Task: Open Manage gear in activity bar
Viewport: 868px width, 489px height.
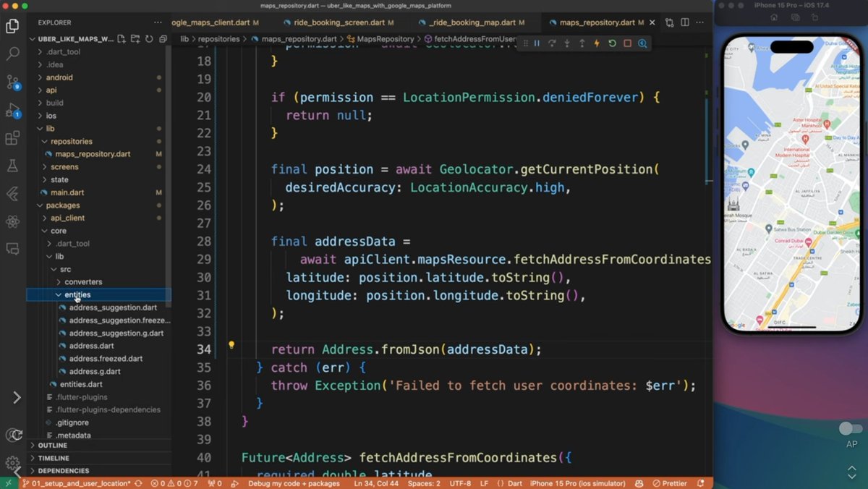Action: pos(12,463)
